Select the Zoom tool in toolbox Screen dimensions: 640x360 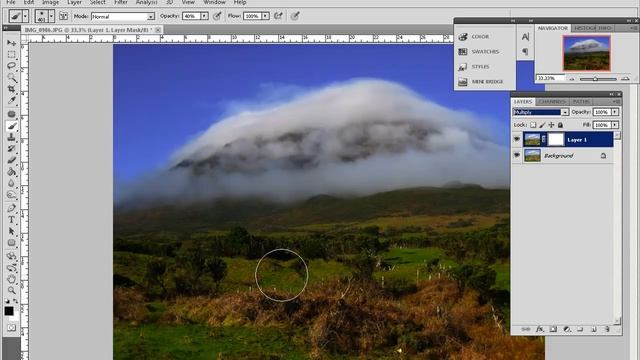[x=11, y=291]
